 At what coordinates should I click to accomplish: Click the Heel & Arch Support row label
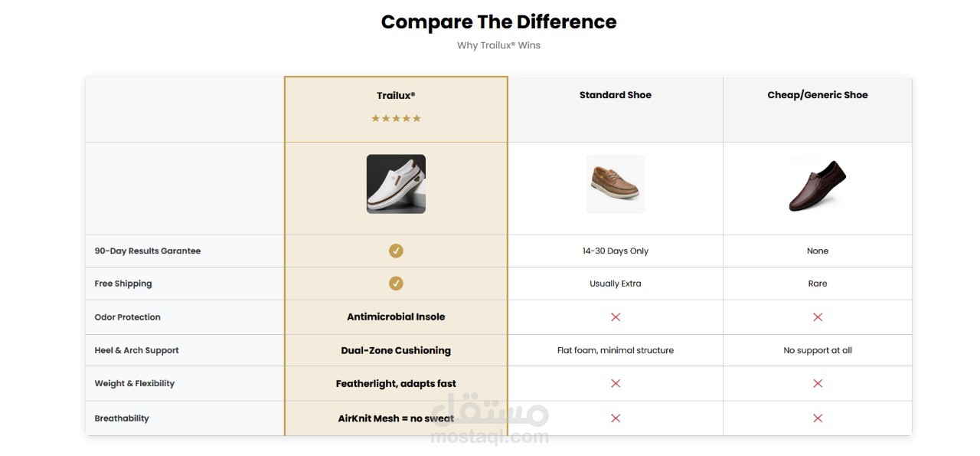[136, 350]
